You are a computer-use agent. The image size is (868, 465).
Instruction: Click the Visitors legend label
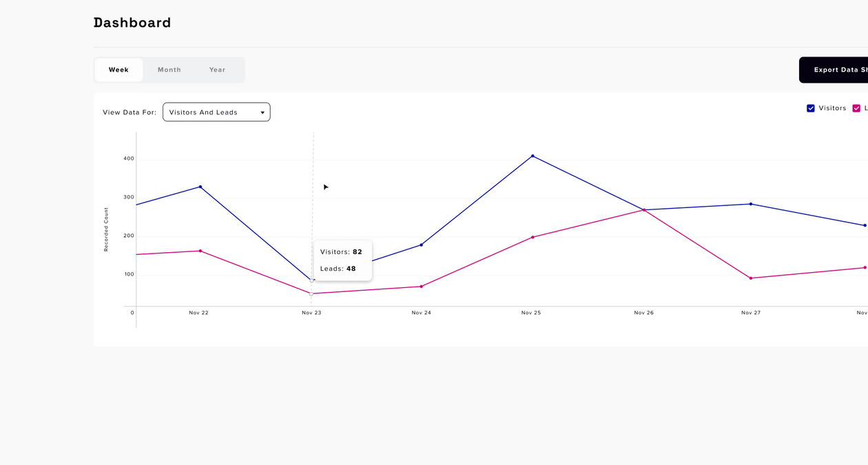click(x=832, y=108)
